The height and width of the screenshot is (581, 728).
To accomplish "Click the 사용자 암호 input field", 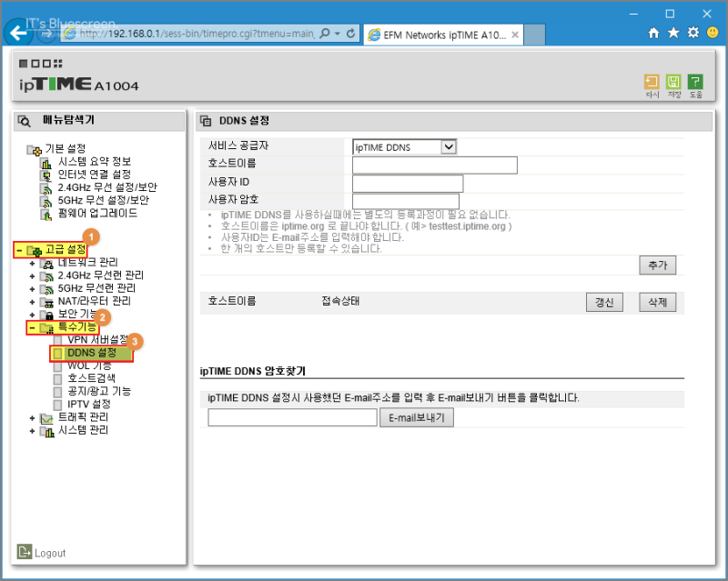I will 406,202.
